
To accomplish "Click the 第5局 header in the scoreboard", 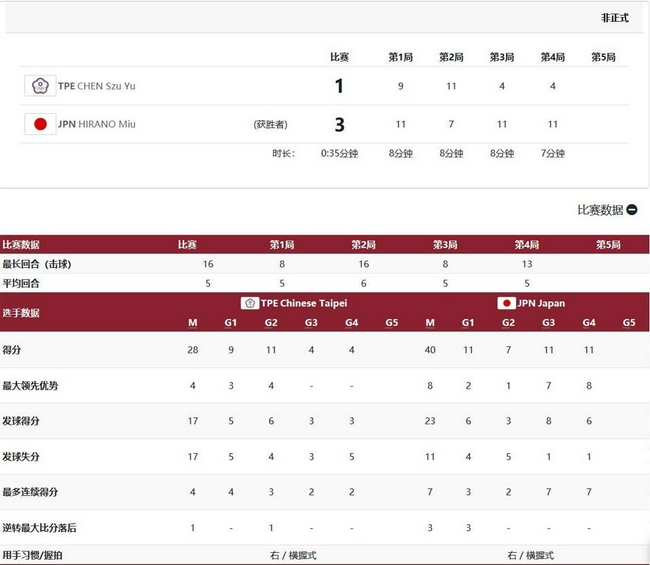I will pos(603,57).
